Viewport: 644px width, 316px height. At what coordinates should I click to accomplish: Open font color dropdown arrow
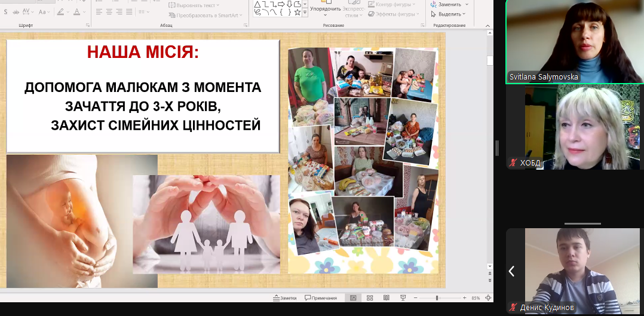84,12
